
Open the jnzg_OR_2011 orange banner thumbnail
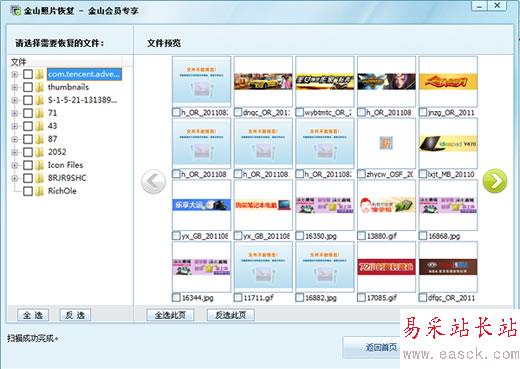tap(448, 81)
